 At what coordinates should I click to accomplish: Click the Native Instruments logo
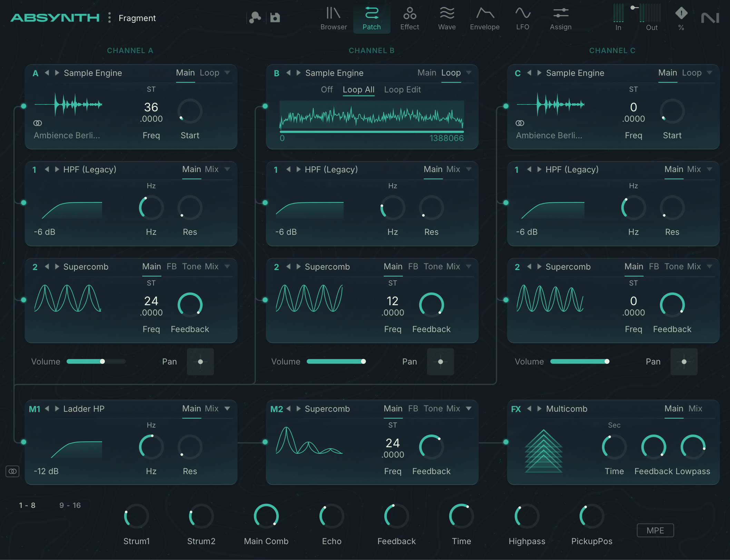[710, 18]
